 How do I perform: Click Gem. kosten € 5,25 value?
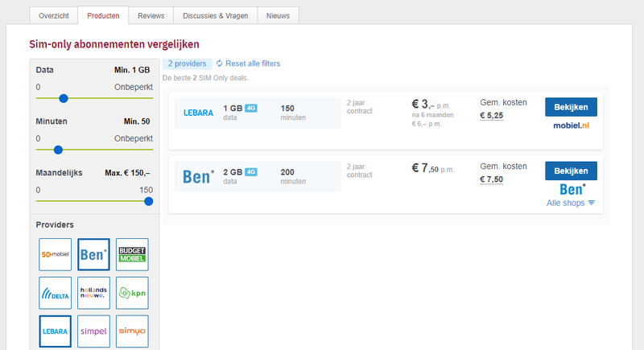(491, 116)
